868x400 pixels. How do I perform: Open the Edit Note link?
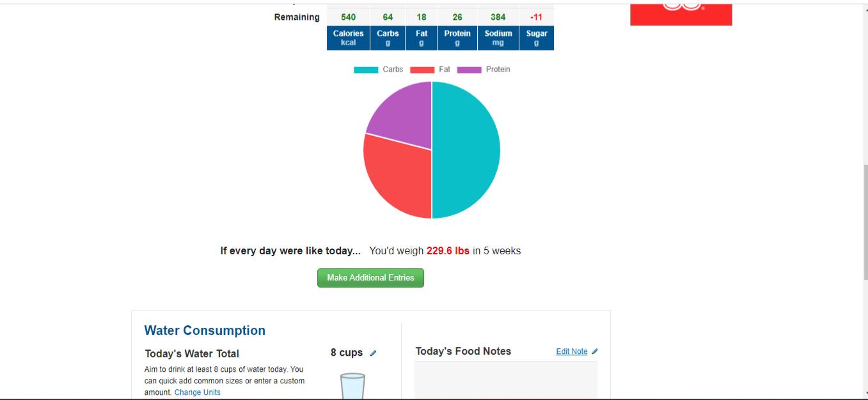coord(571,351)
